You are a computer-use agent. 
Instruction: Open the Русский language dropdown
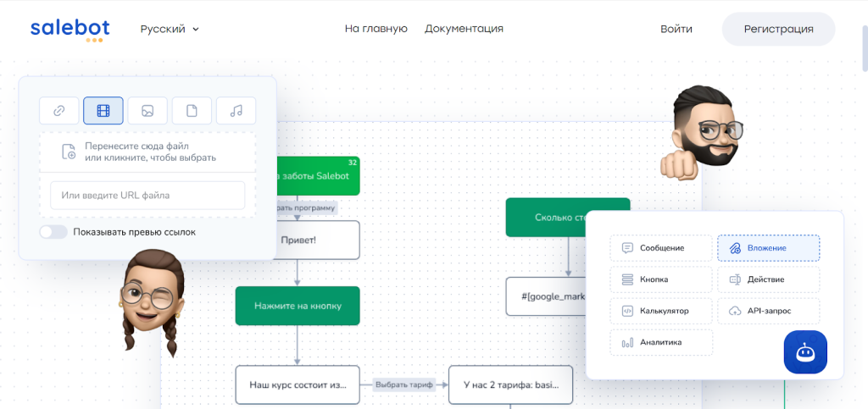pyautogui.click(x=170, y=29)
